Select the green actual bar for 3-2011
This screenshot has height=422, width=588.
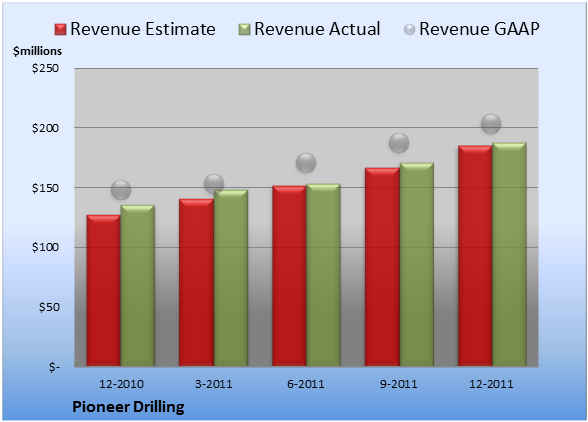coord(231,278)
